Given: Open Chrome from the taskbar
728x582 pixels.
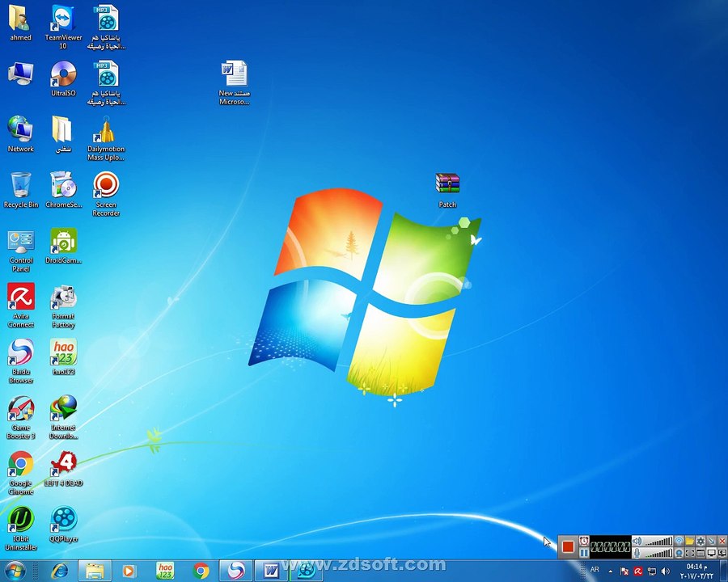Looking at the screenshot, I should click(x=201, y=571).
